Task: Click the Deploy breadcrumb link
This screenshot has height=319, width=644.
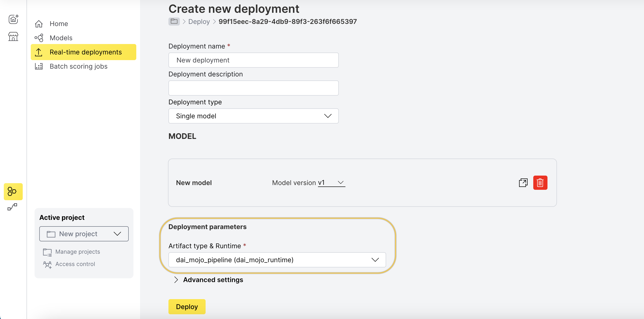Action: point(199,22)
